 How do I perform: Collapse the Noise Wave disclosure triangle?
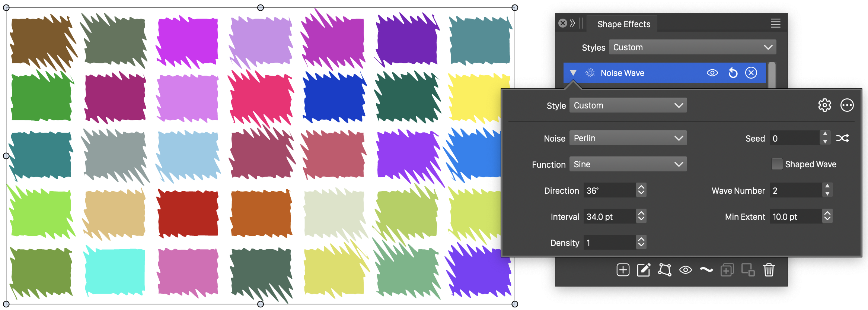click(x=573, y=73)
